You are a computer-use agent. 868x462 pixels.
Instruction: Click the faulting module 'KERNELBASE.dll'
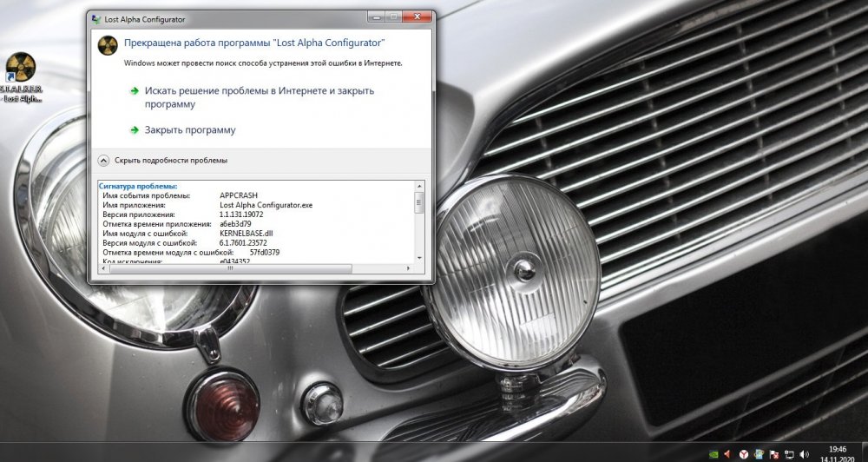(x=247, y=234)
